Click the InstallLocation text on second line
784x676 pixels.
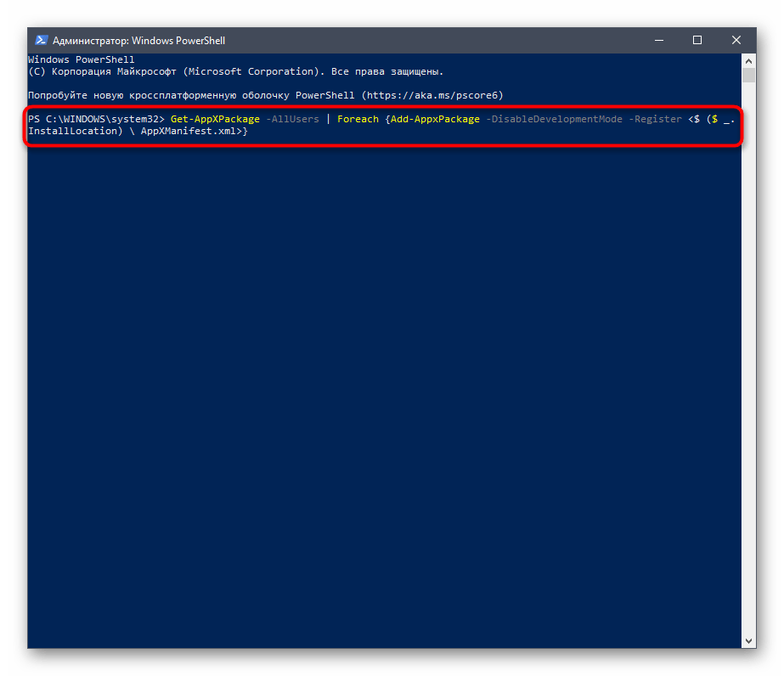(x=72, y=132)
